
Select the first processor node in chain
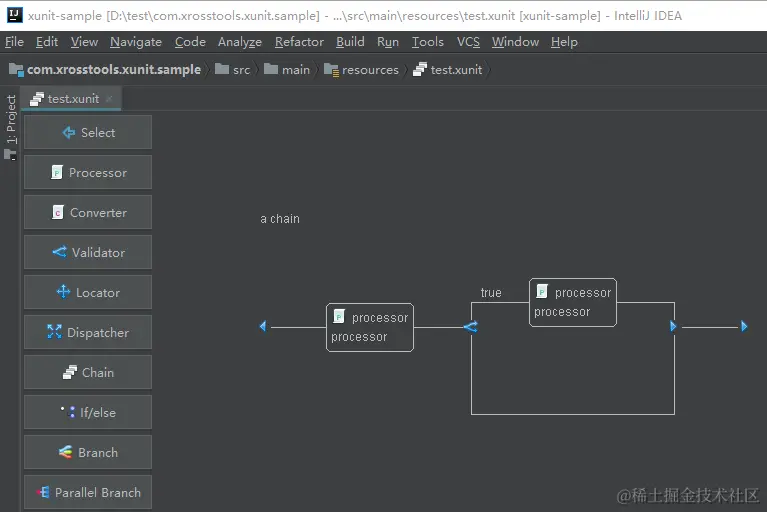pyautogui.click(x=370, y=327)
